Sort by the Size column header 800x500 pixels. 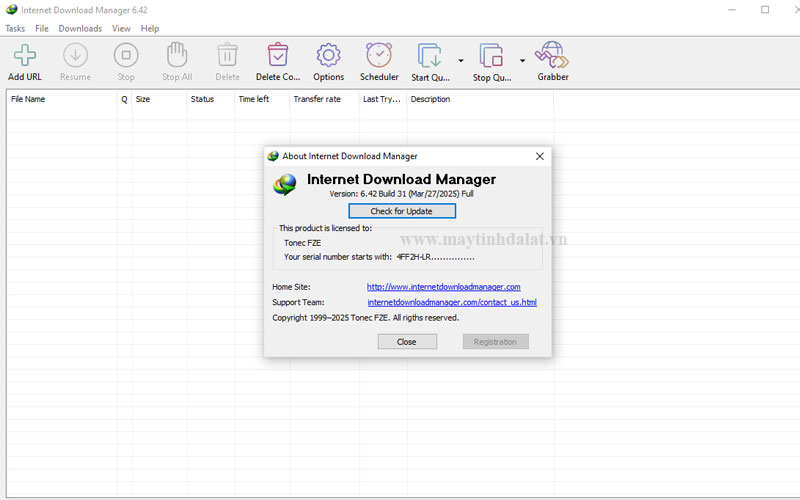[159, 99]
